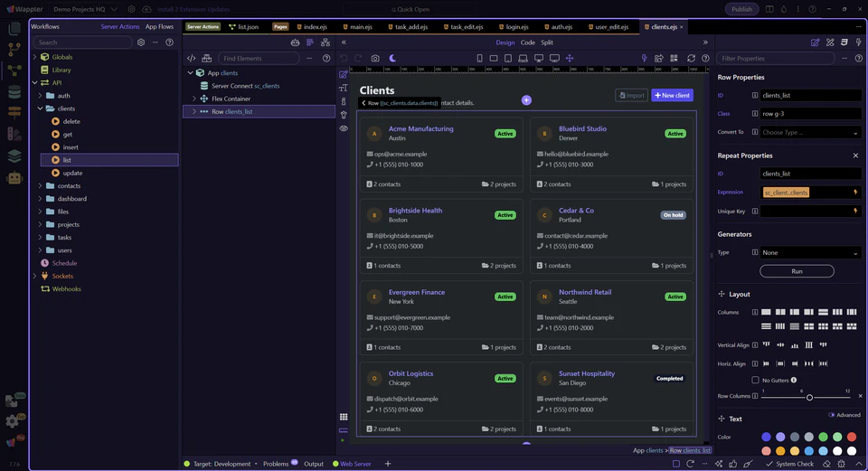Expand the Row clients_list node
This screenshot has width=868, height=471.
(194, 111)
